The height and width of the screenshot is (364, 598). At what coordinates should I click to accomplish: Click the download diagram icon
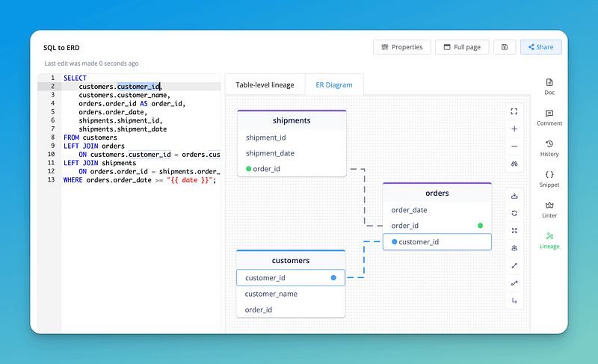click(514, 196)
